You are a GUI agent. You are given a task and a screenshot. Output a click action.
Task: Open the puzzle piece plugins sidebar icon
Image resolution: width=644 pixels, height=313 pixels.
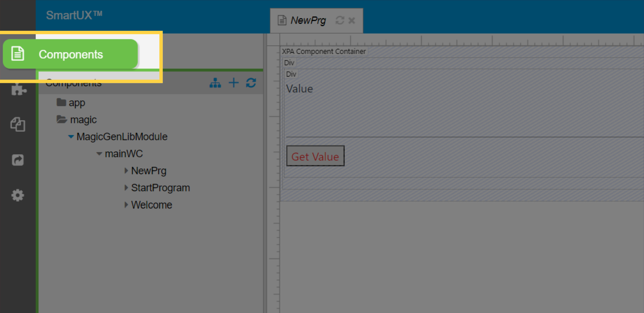18,89
